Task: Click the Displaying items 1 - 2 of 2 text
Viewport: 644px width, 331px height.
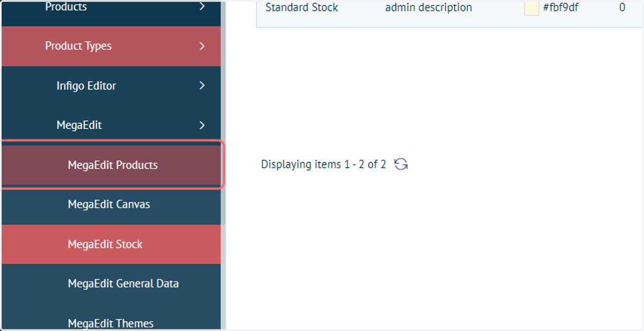Action: pyautogui.click(x=323, y=164)
